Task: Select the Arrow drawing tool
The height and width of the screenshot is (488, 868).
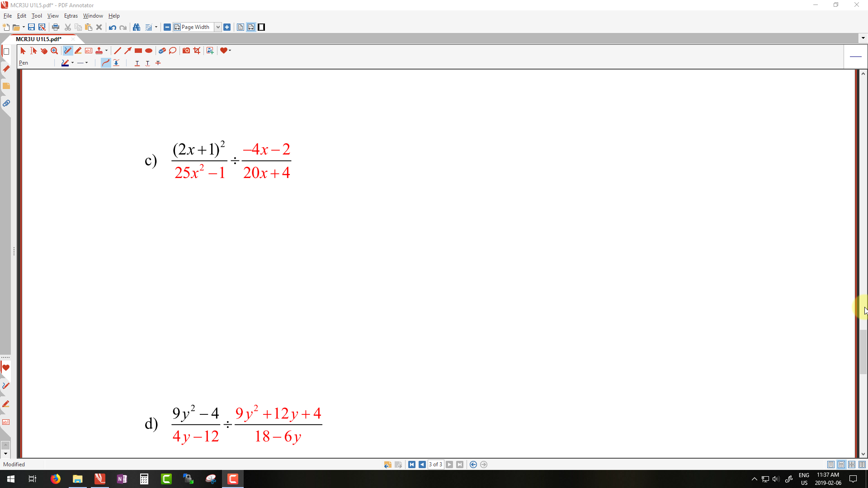Action: coord(128,51)
